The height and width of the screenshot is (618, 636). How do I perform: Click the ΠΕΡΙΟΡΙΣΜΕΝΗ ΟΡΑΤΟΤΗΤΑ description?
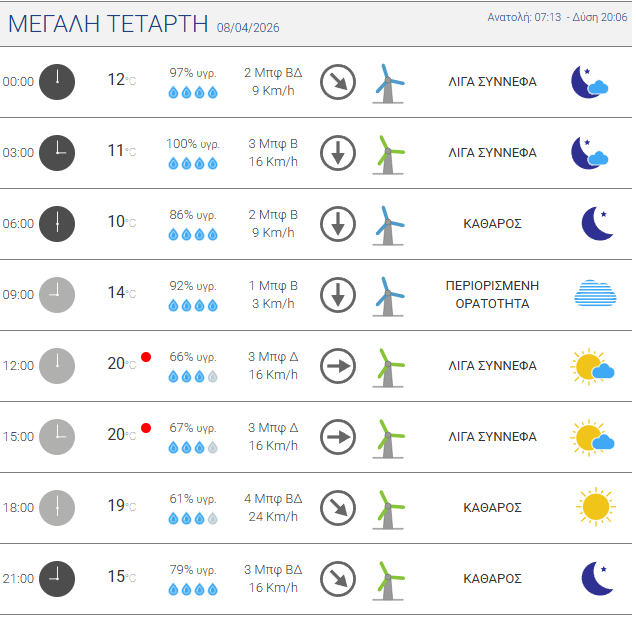[492, 294]
